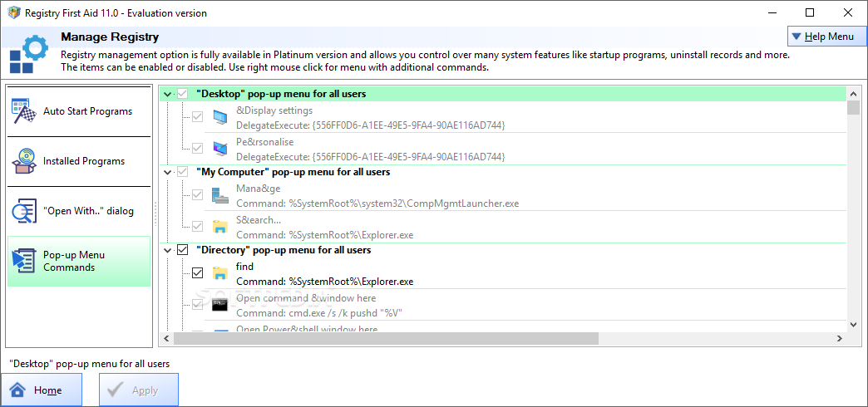
Task: Click Command: %SystemRoot%\system32\CompMgmtLauncher.exe text
Action: (x=377, y=203)
